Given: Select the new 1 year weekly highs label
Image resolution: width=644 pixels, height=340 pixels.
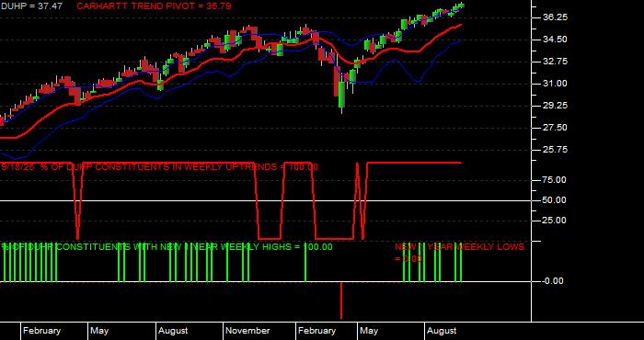Looking at the screenshot, I should (x=167, y=247).
